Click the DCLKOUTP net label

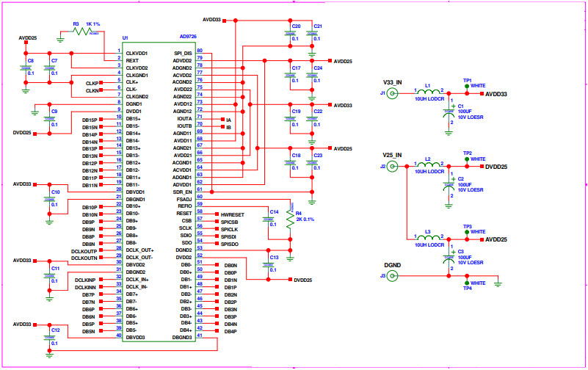84,250
